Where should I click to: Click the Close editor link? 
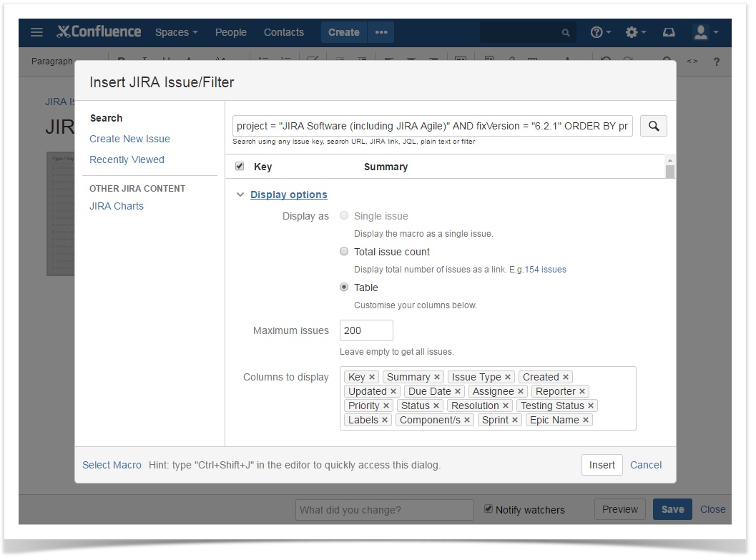tap(712, 509)
